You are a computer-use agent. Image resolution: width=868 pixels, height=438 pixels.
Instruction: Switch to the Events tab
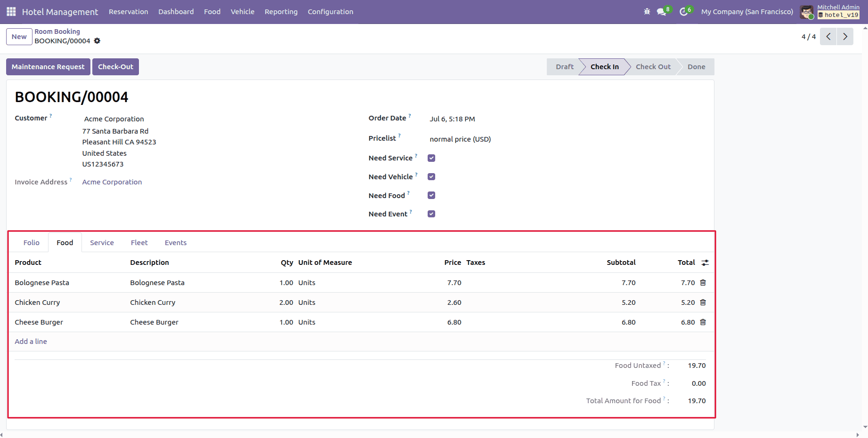click(x=176, y=243)
